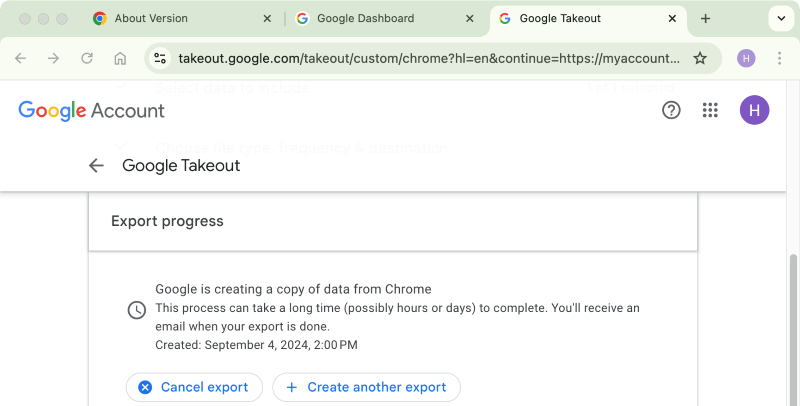Image resolution: width=800 pixels, height=406 pixels.
Task: Click the Google Account logo
Action: coord(91,110)
